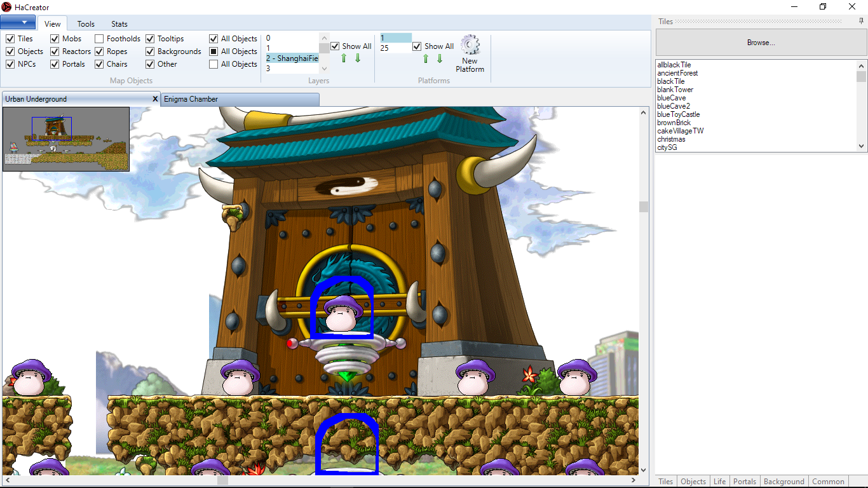Screen dimensions: 868x488
Task: Toggle the Reactors checkbox
Action: pos(55,51)
